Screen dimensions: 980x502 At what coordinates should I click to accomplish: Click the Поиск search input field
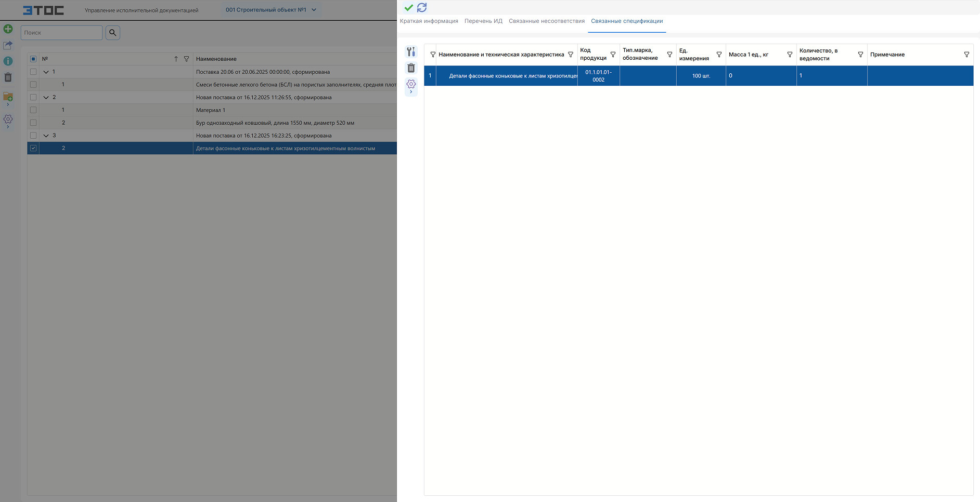tap(61, 33)
